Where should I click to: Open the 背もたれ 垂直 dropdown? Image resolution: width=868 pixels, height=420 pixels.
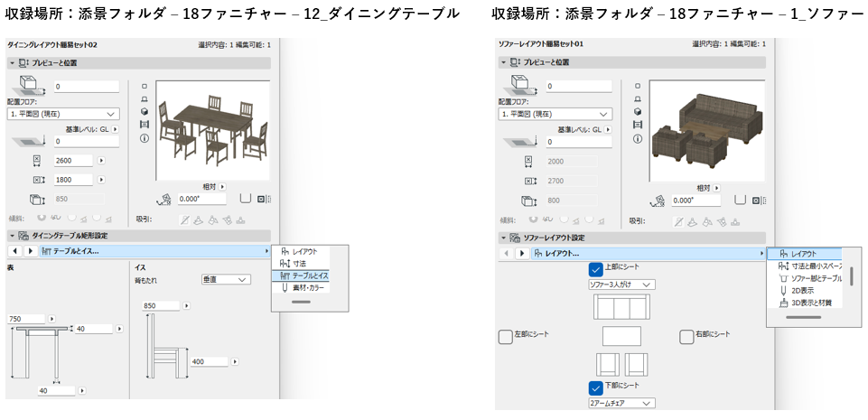pyautogui.click(x=226, y=280)
